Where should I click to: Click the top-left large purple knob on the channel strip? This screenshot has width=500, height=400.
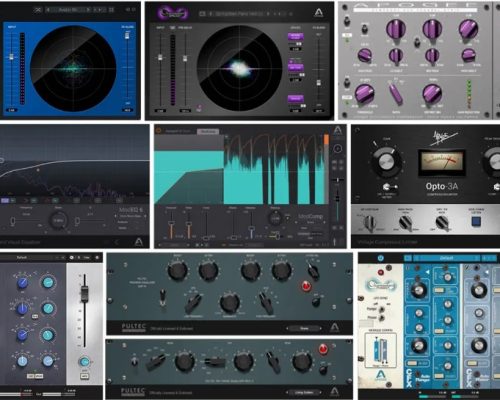(x=396, y=29)
